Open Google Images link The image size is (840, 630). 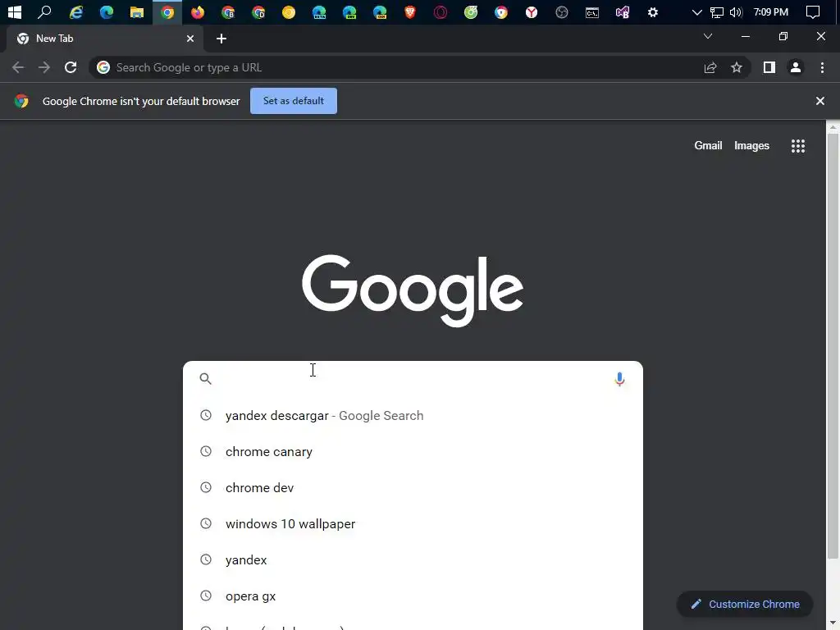[x=751, y=146]
